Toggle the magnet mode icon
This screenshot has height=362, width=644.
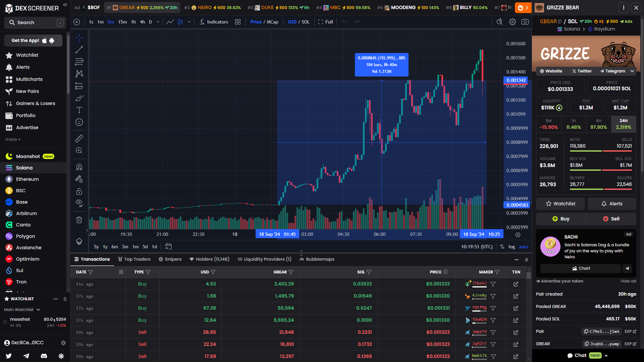(79, 167)
